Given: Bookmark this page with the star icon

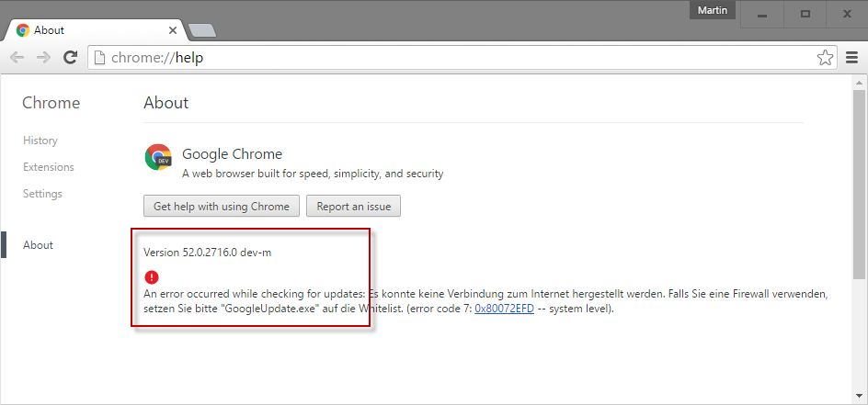Looking at the screenshot, I should click(x=825, y=57).
